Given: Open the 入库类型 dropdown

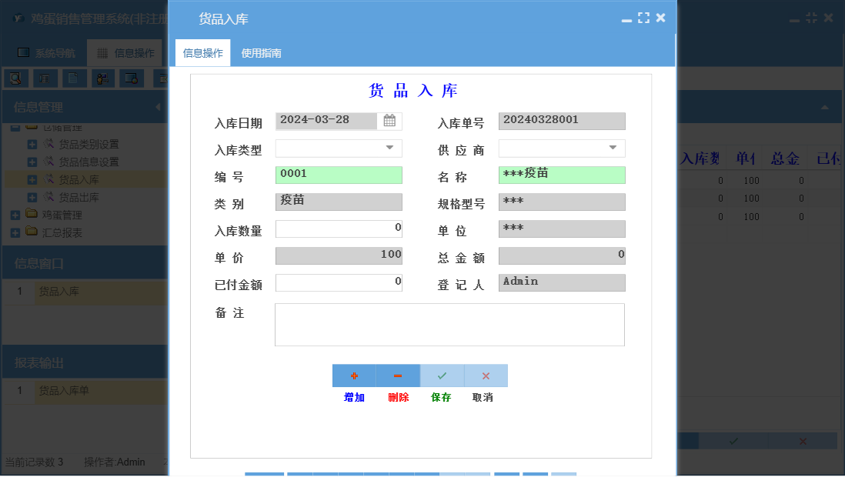Looking at the screenshot, I should [390, 148].
